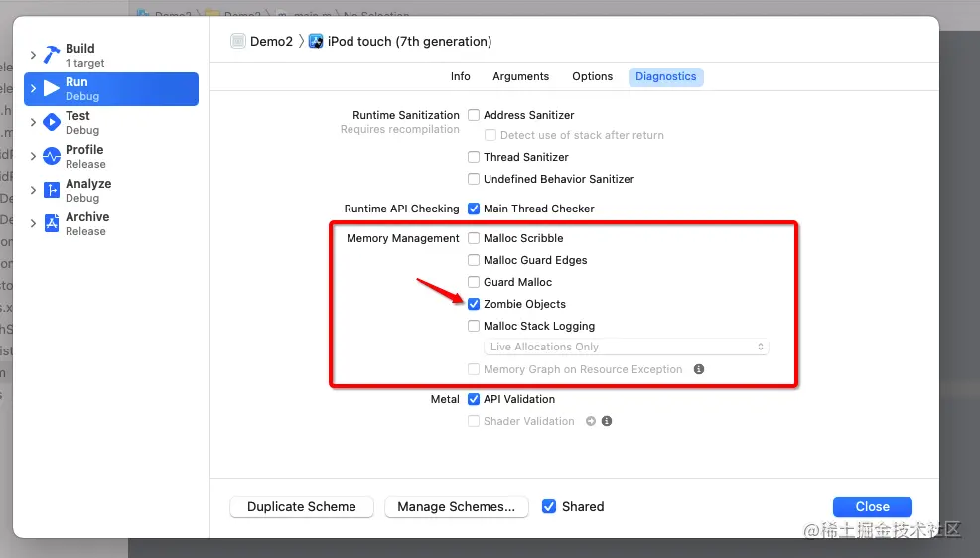Click the Demo2 scheme app icon

(x=238, y=42)
